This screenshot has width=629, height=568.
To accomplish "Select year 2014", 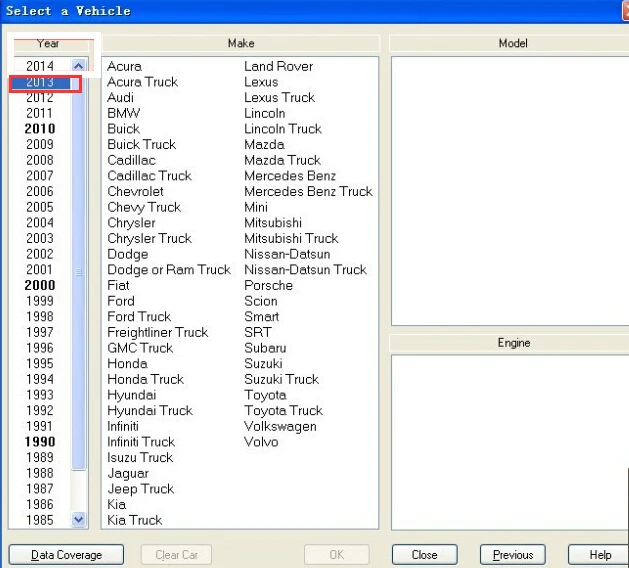I will (x=40, y=66).
